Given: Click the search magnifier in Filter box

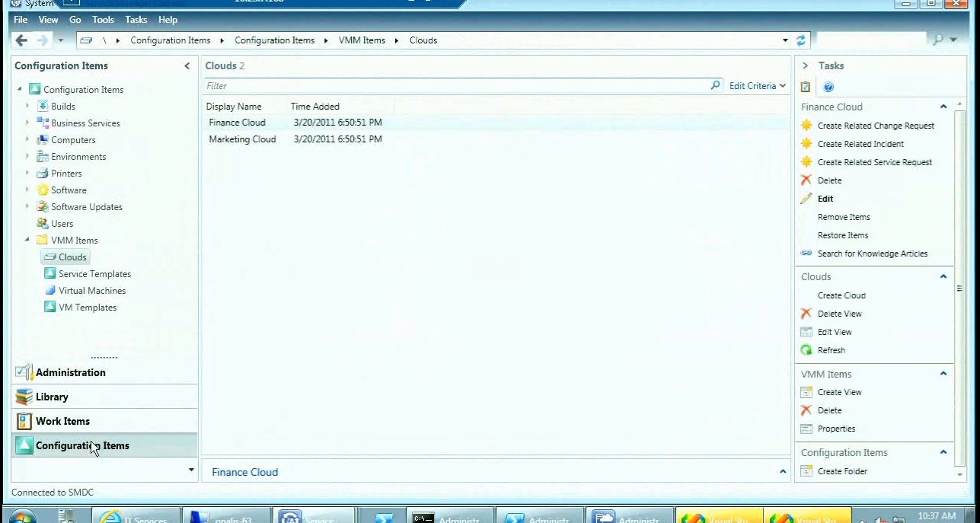Looking at the screenshot, I should pos(715,86).
